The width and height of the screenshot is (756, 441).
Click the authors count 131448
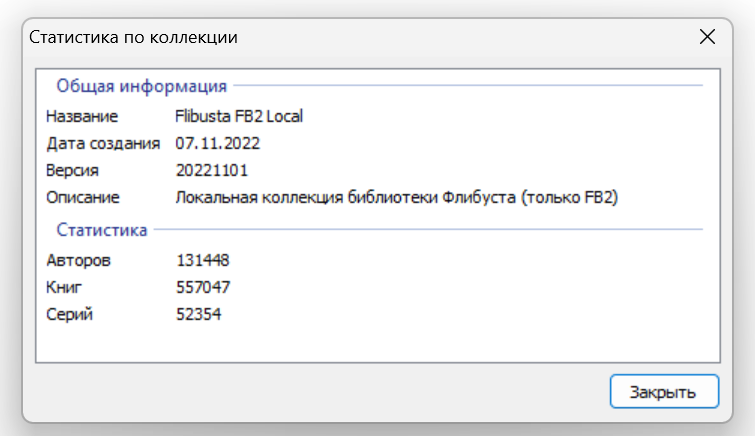(x=203, y=260)
